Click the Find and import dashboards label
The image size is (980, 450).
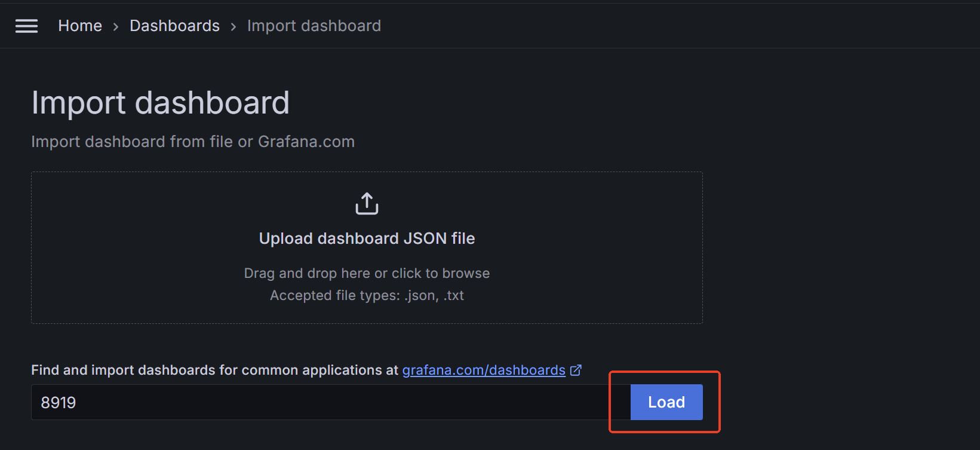click(x=214, y=371)
